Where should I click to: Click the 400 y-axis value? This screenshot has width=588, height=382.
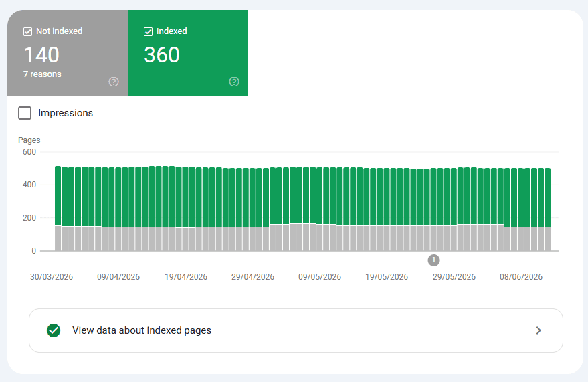(x=29, y=185)
